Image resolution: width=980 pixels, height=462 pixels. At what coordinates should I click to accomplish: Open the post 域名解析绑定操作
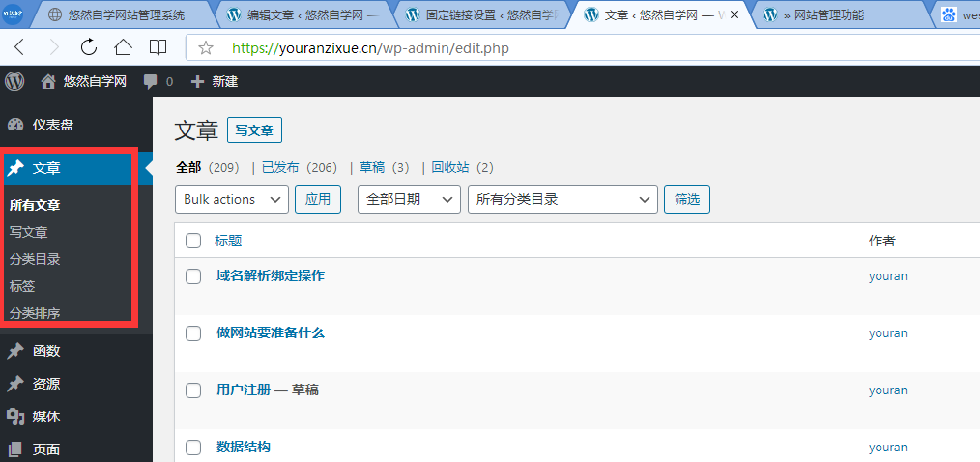pyautogui.click(x=271, y=275)
